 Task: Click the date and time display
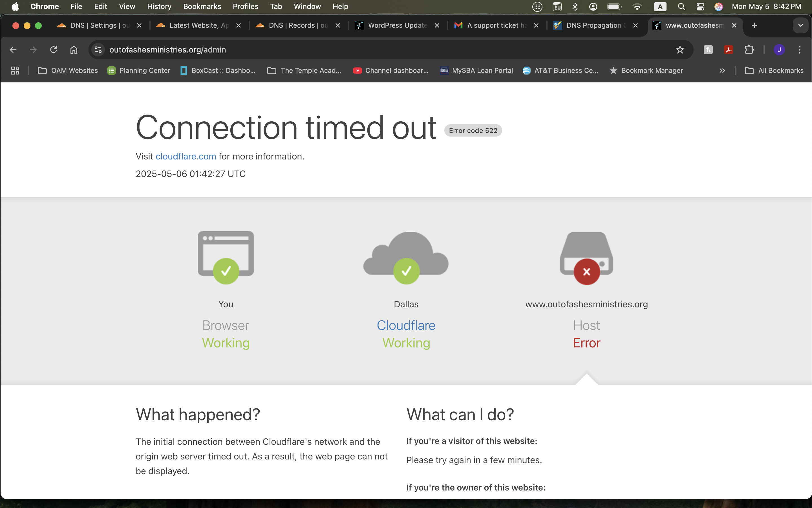click(766, 6)
